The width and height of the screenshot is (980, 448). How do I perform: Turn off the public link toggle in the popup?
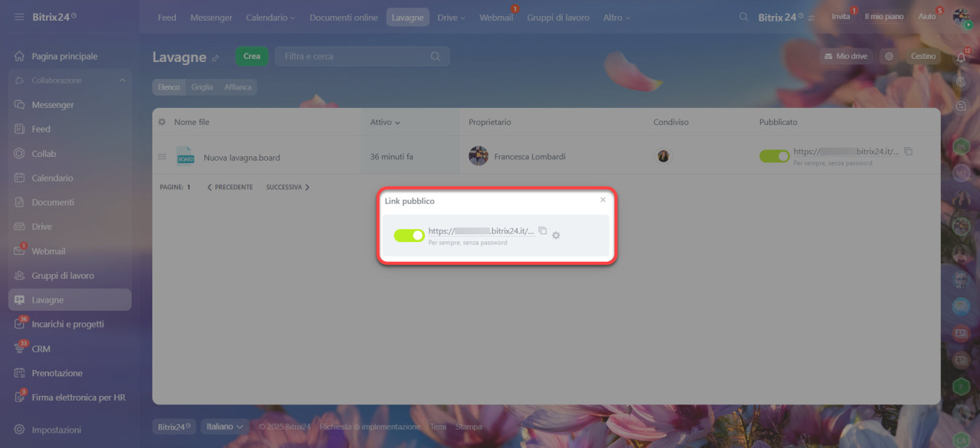[x=409, y=235]
